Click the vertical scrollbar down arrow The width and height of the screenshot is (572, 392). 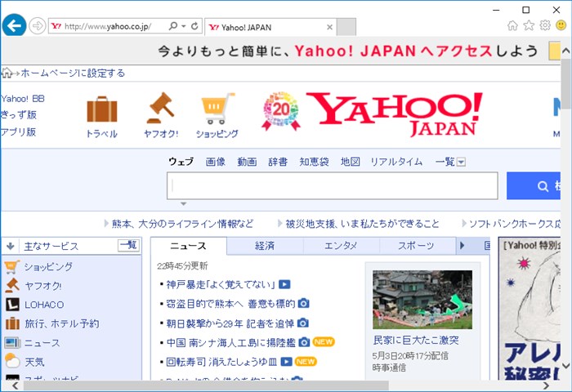565,365
